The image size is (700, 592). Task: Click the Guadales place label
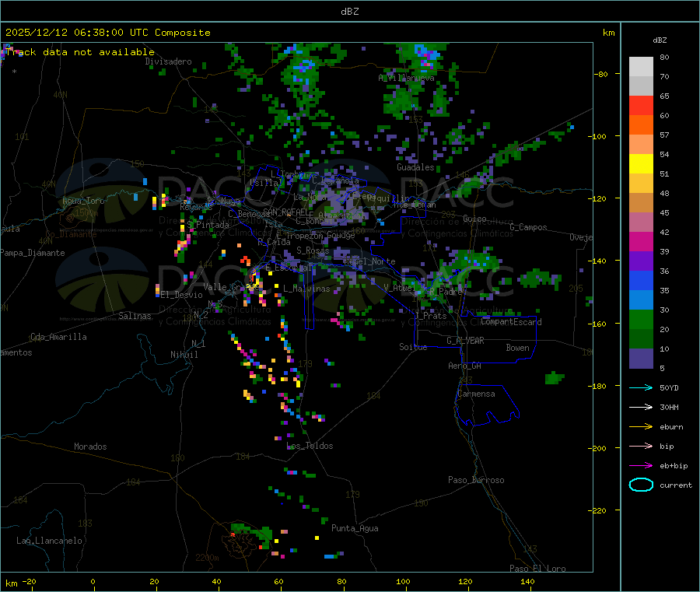(415, 167)
